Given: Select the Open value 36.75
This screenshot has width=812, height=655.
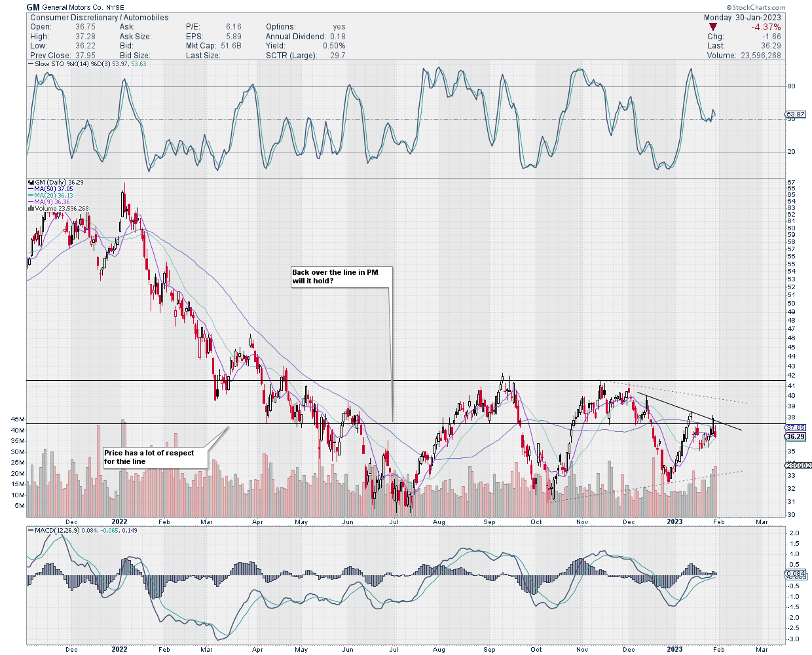Looking at the screenshot, I should click(85, 27).
